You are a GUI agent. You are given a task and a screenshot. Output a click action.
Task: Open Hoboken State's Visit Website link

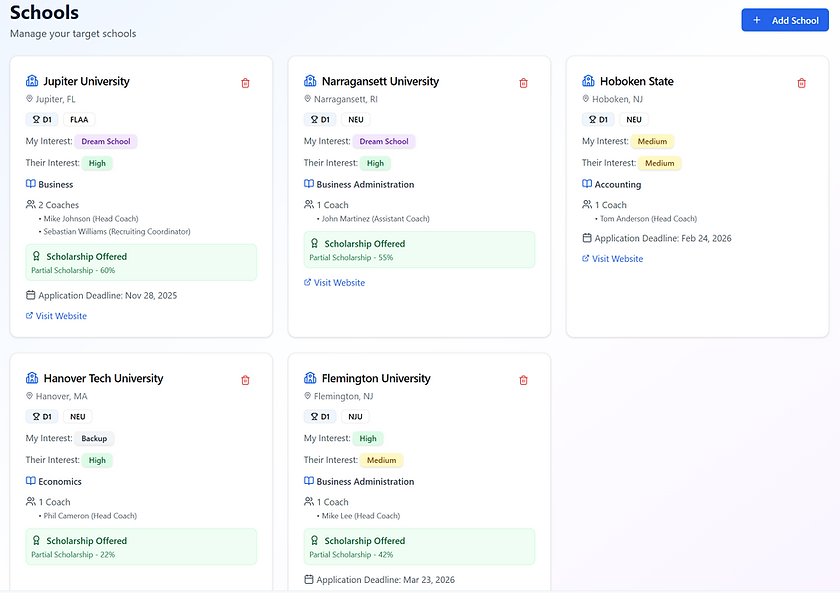[617, 259]
